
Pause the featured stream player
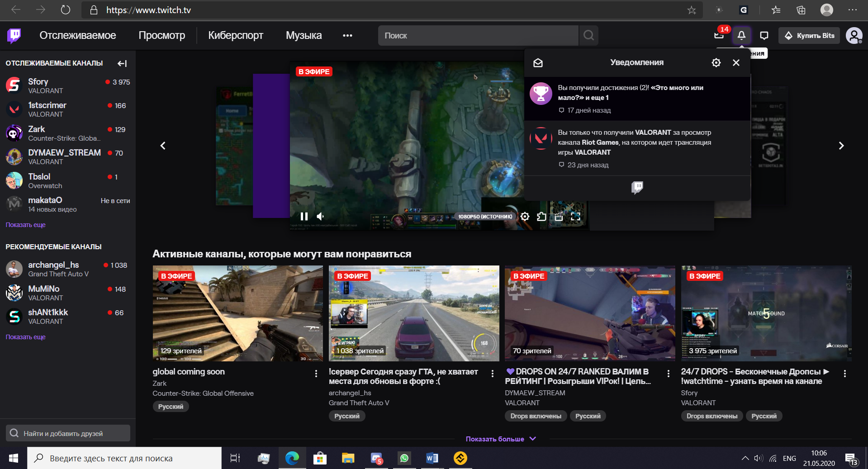tap(304, 217)
